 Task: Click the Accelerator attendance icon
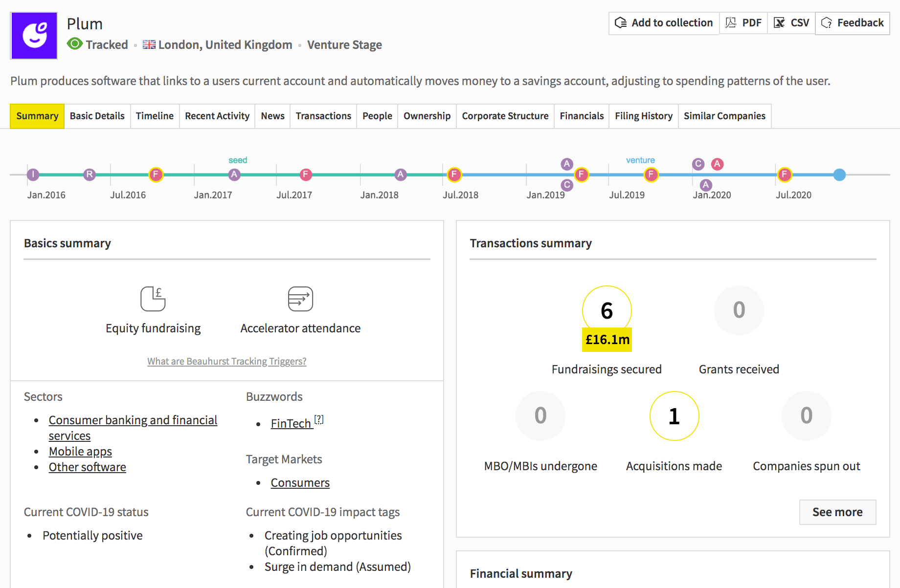click(300, 299)
